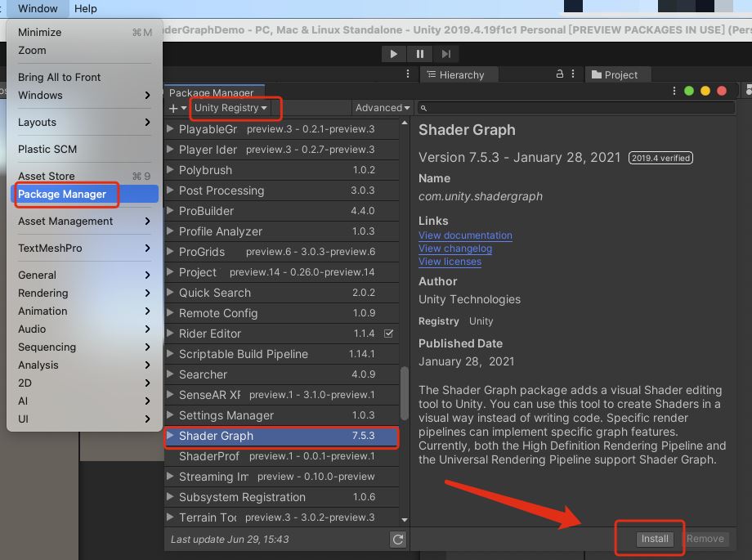Open the Unity Registry dropdown
Image resolution: width=752 pixels, height=560 pixels.
pos(235,107)
